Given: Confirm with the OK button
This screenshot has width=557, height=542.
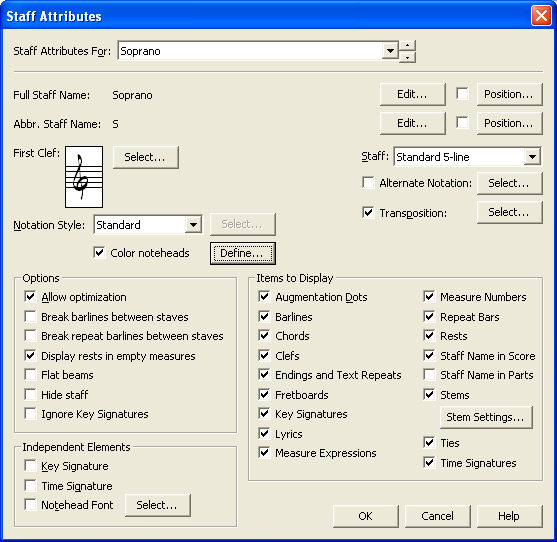Looking at the screenshot, I should [366, 516].
